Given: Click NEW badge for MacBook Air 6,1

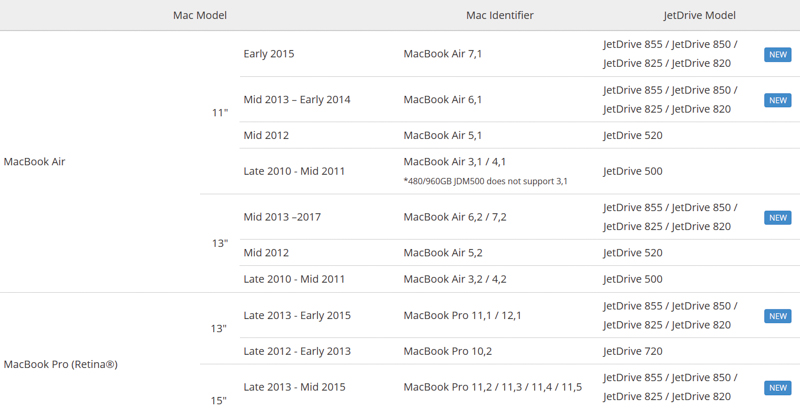Looking at the screenshot, I should click(777, 100).
